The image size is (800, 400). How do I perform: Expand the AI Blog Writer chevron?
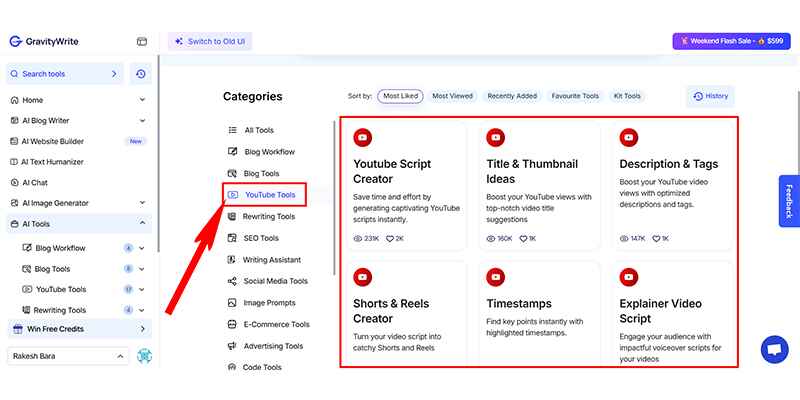(142, 120)
